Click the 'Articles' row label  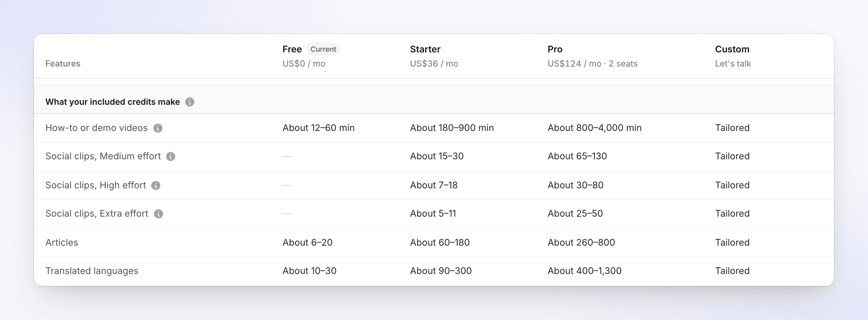[62, 242]
